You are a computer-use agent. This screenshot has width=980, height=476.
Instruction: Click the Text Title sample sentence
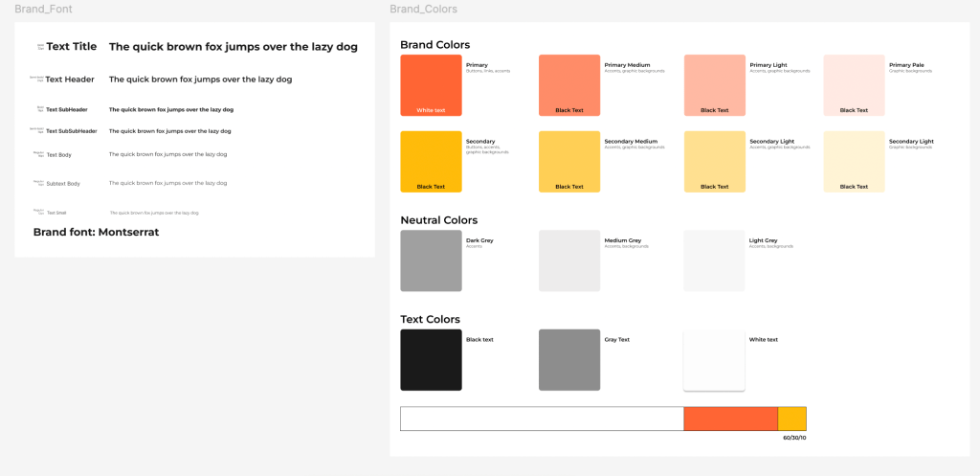(234, 46)
